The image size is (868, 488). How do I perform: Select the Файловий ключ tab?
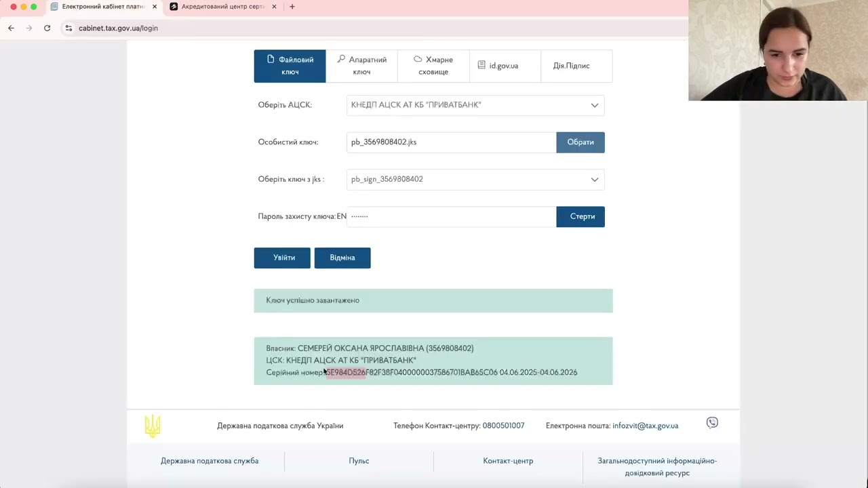point(290,66)
